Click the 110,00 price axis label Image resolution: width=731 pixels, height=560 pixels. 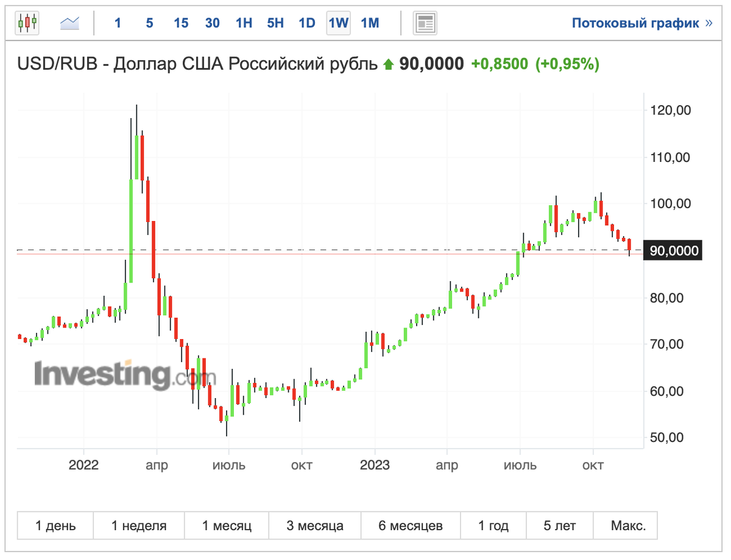[670, 157]
